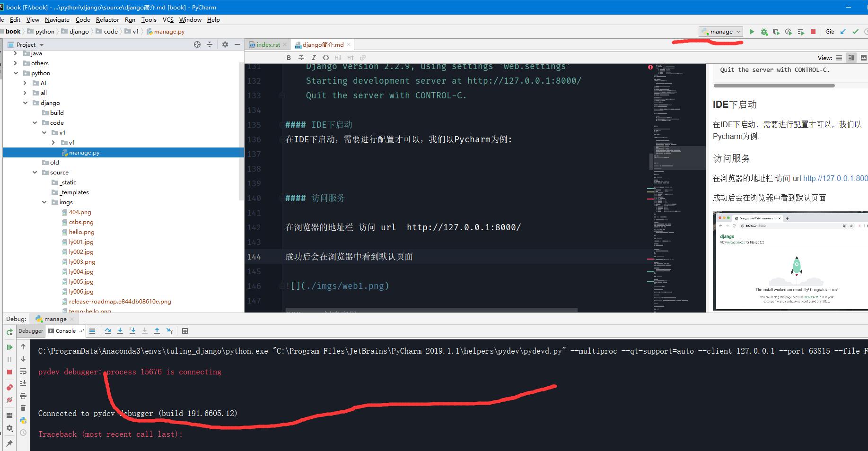The height and width of the screenshot is (451, 868).
Task: Close the django简介.md tab
Action: click(349, 44)
